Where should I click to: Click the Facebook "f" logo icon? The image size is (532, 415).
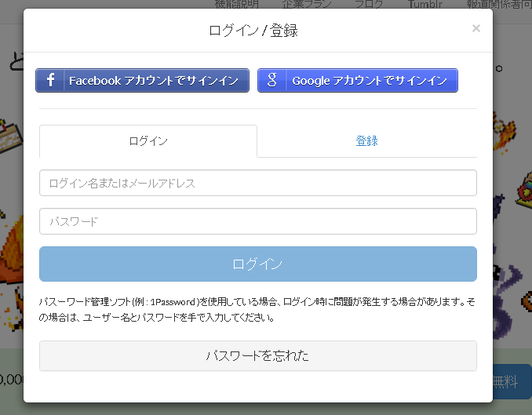click(x=50, y=80)
